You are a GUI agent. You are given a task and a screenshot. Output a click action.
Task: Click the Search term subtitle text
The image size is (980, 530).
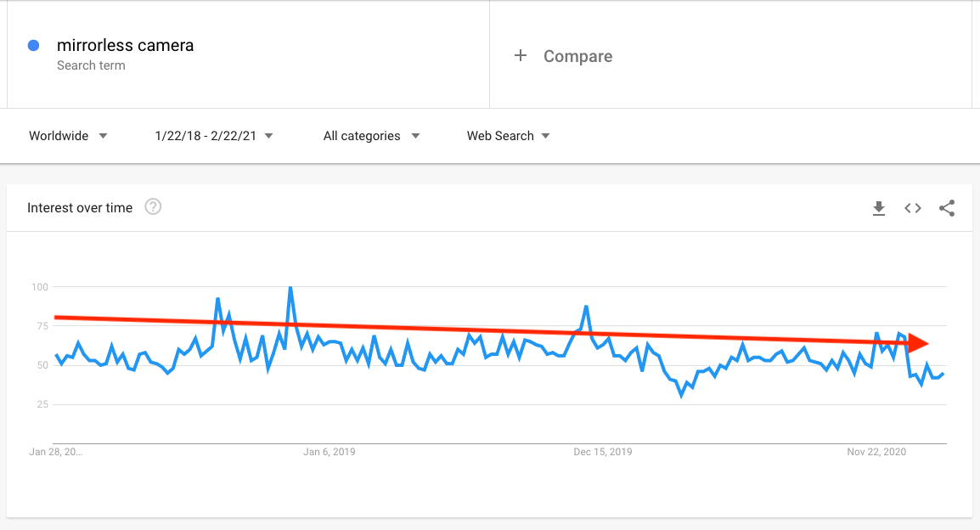pyautogui.click(x=91, y=65)
